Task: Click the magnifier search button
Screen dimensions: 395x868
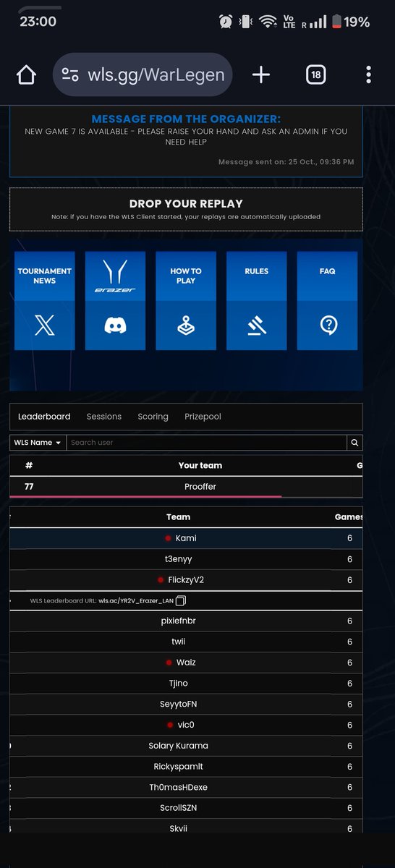Action: [354, 443]
